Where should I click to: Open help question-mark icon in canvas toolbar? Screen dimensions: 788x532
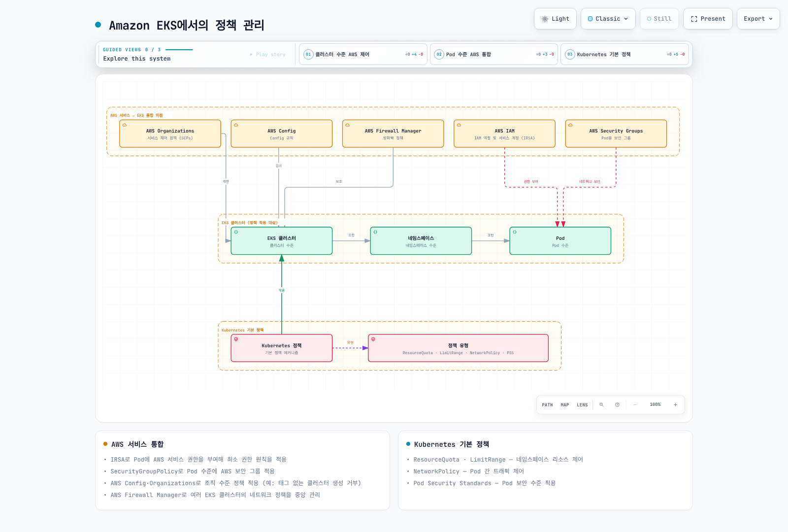click(617, 405)
